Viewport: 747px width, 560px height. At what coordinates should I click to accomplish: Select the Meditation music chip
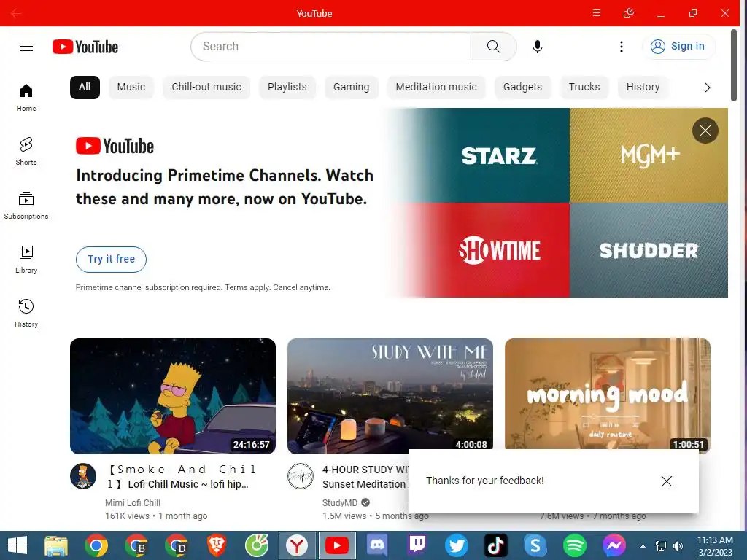(x=436, y=87)
